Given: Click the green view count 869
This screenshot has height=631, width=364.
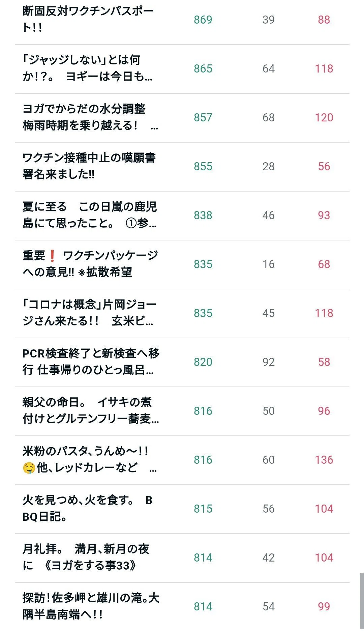Looking at the screenshot, I should pyautogui.click(x=203, y=20).
